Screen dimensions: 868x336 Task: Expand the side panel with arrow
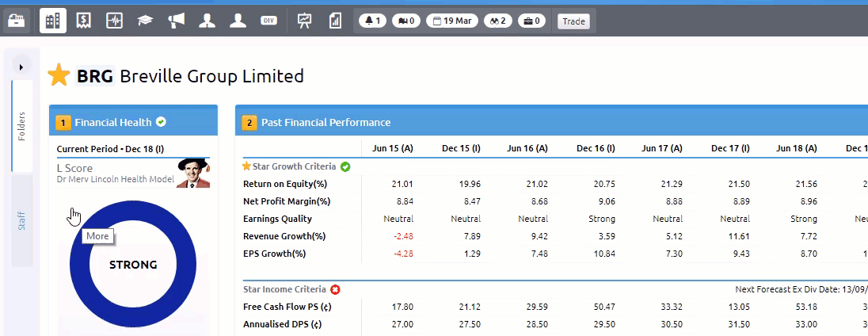(x=21, y=67)
